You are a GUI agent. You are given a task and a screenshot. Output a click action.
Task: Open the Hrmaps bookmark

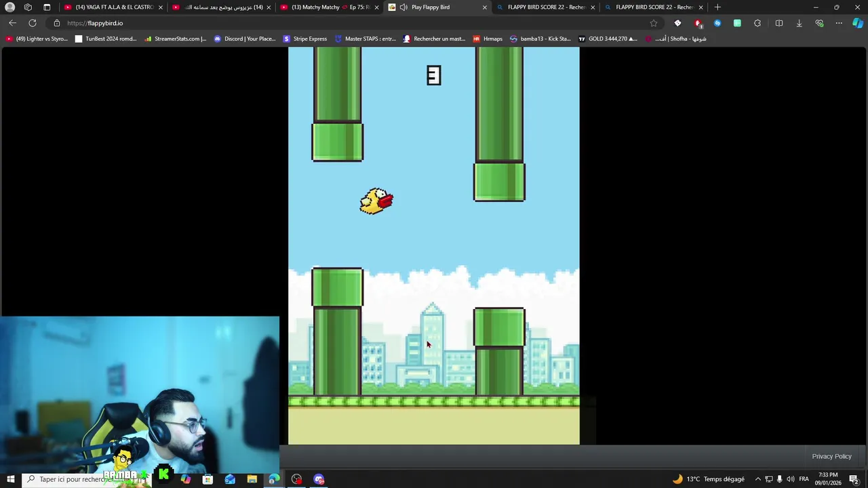(x=488, y=39)
